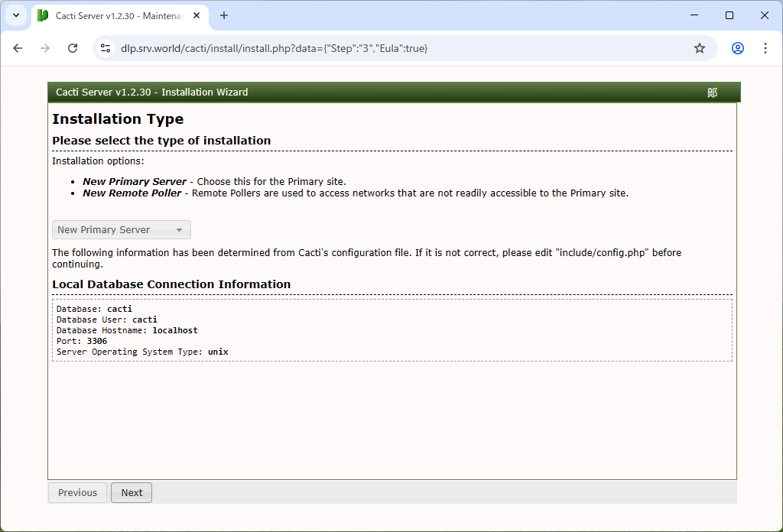Click the glyph icon in Cacti wizard header

pyautogui.click(x=712, y=92)
